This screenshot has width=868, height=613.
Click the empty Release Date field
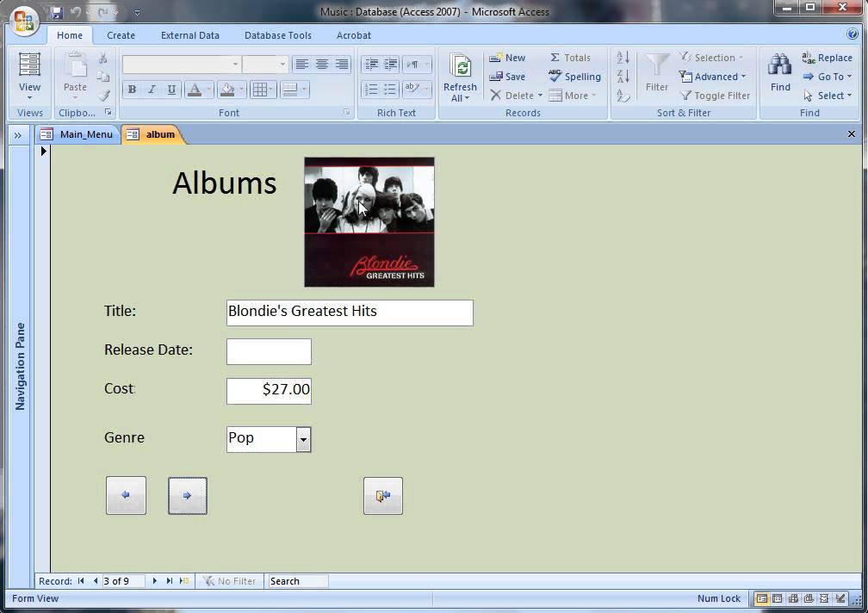pos(269,351)
